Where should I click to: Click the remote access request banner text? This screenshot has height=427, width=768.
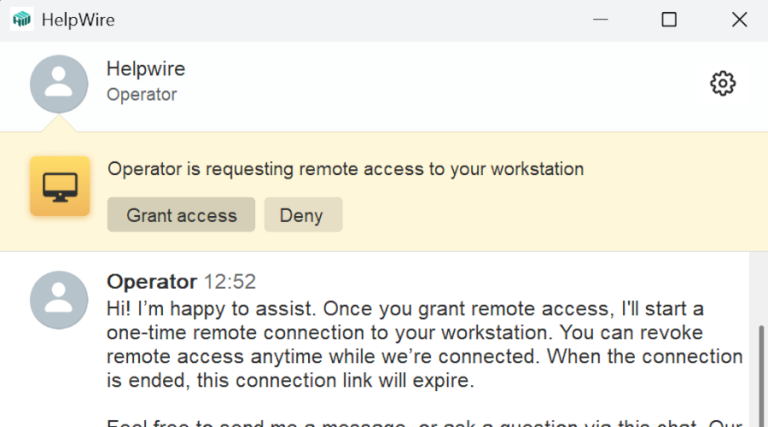345,169
